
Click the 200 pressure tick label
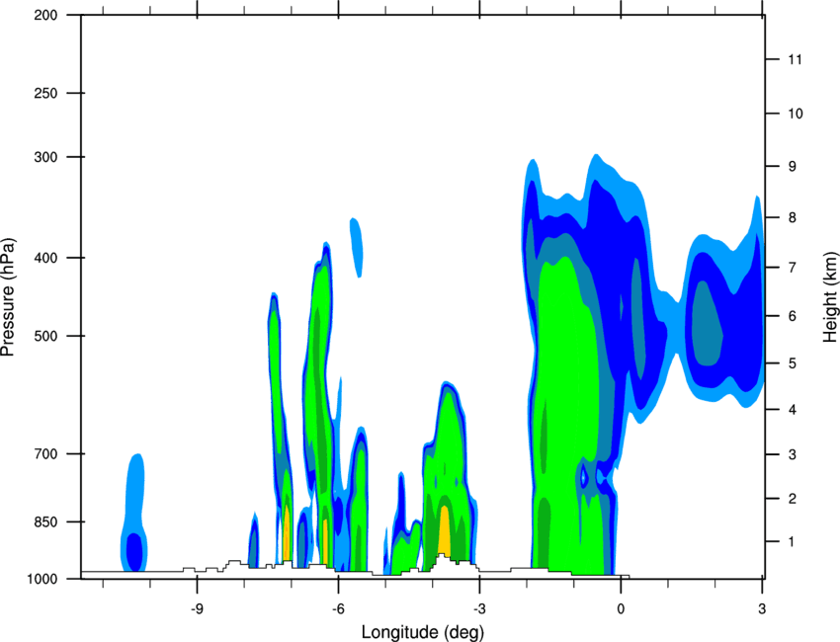[x=45, y=15]
